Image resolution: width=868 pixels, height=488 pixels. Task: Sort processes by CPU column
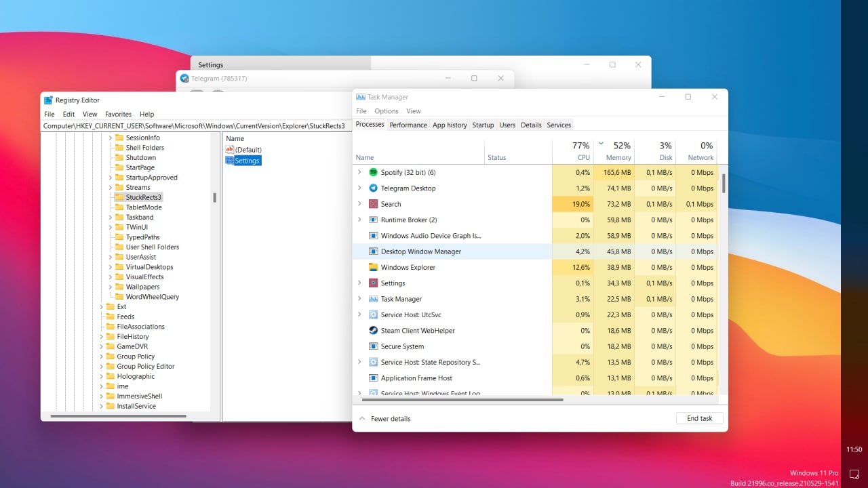pos(573,151)
